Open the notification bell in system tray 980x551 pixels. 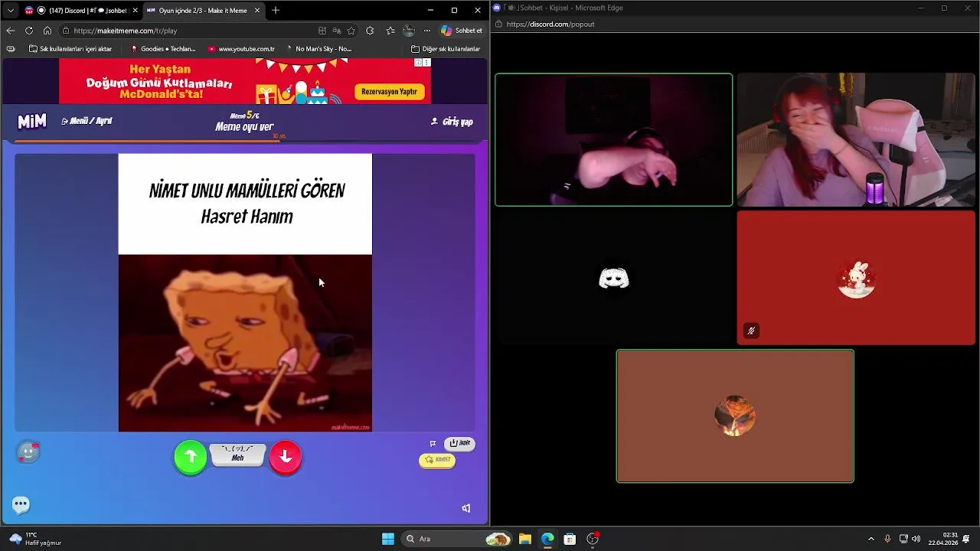967,539
